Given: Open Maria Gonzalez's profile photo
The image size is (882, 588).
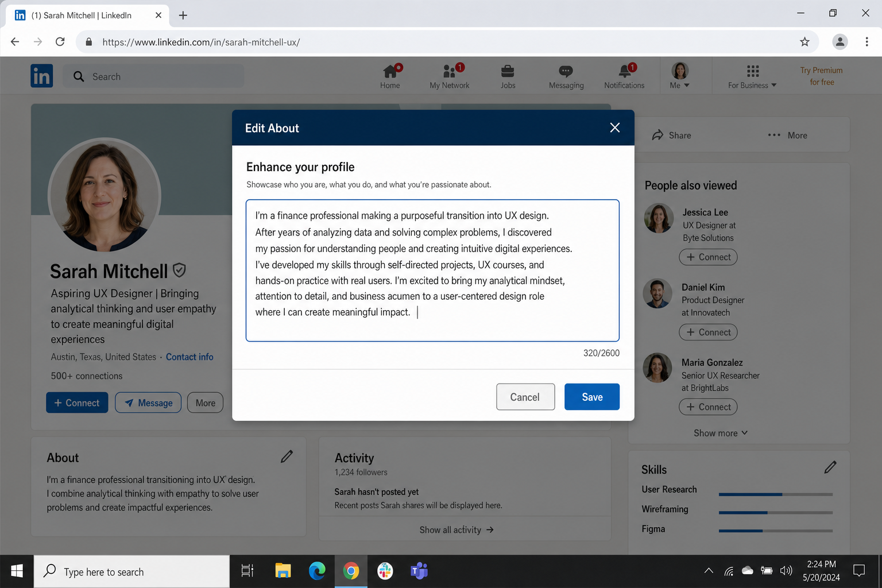Looking at the screenshot, I should tap(657, 367).
